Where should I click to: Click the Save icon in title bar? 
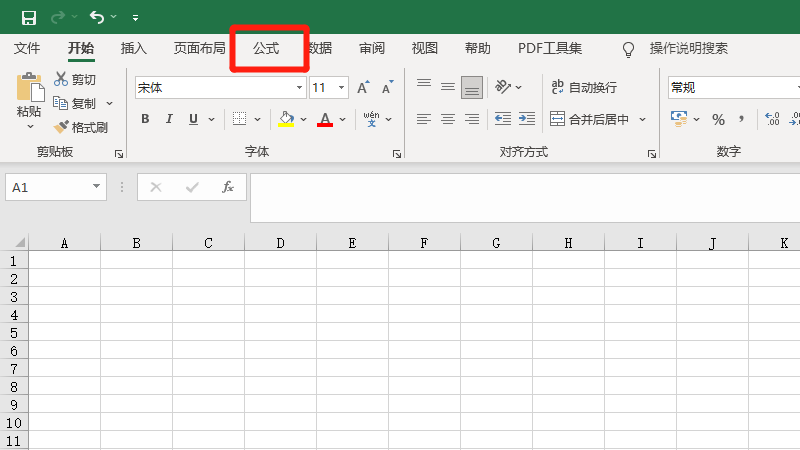pos(28,17)
